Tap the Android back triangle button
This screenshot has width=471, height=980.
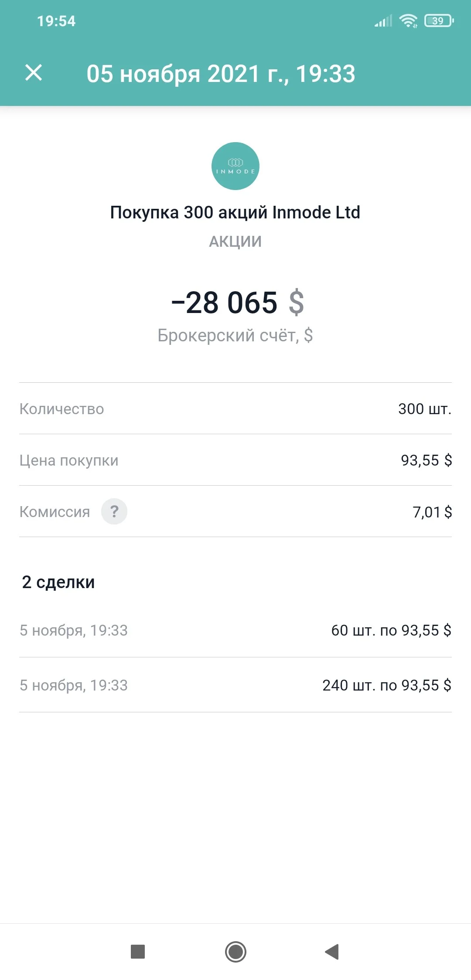click(332, 952)
